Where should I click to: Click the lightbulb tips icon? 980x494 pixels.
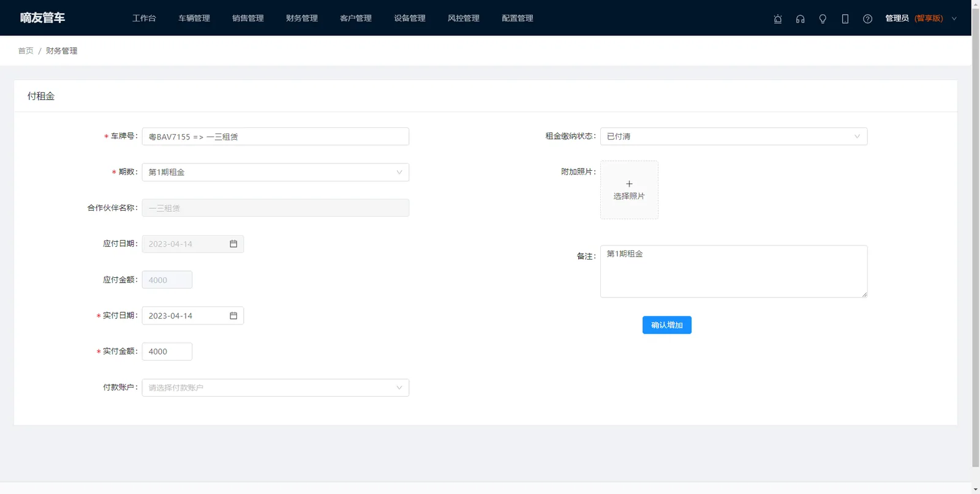823,18
